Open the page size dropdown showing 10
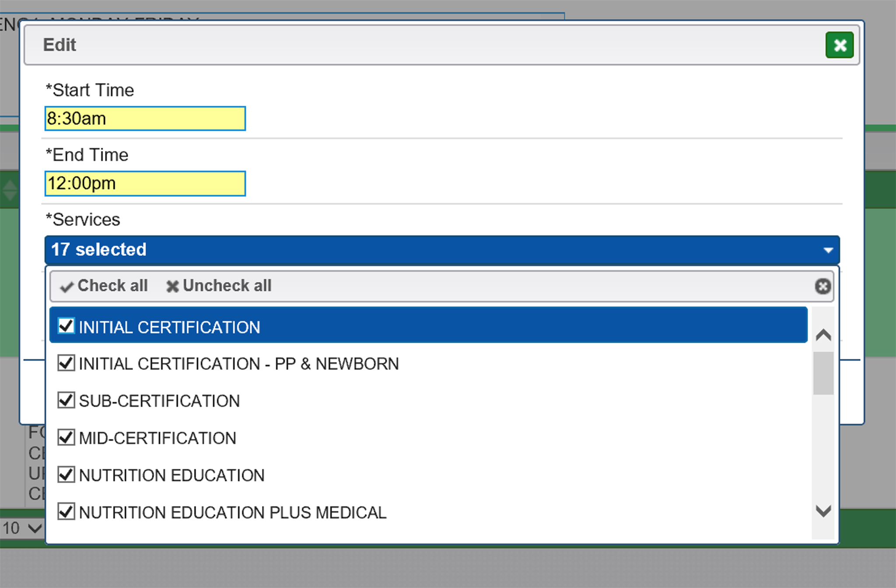The width and height of the screenshot is (896, 588). click(22, 528)
